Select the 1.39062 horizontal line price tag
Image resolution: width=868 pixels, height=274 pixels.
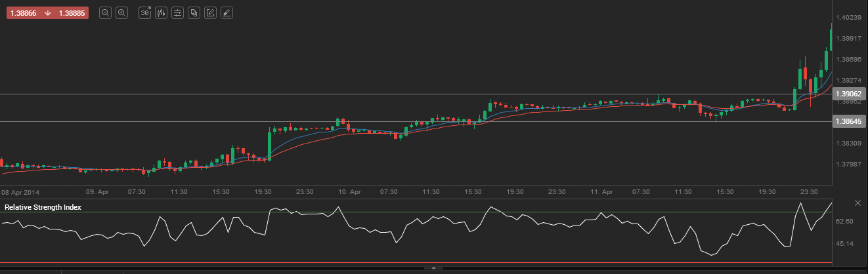[850, 94]
